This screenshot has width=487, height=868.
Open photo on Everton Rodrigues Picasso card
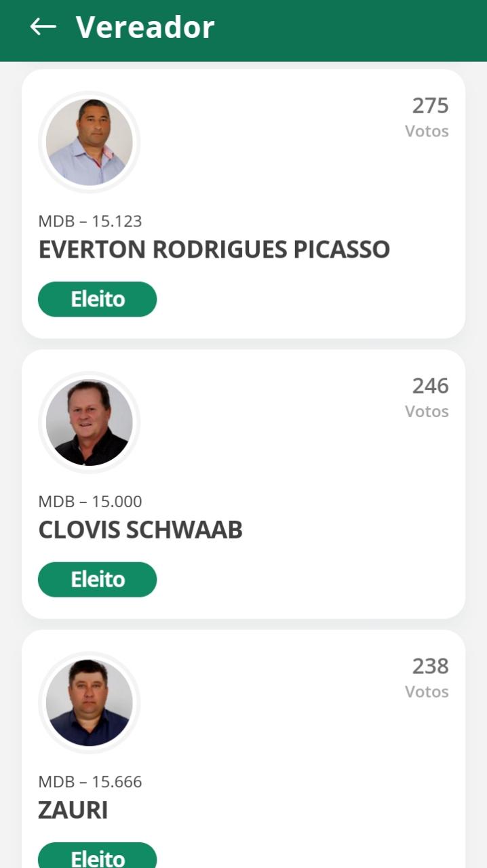pyautogui.click(x=89, y=142)
